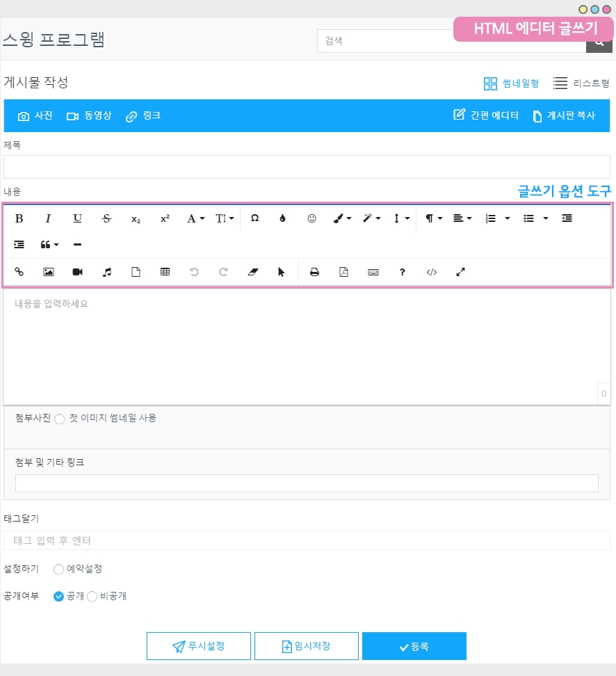Open the text color droplet picker
This screenshot has height=676, width=616.
tap(282, 218)
